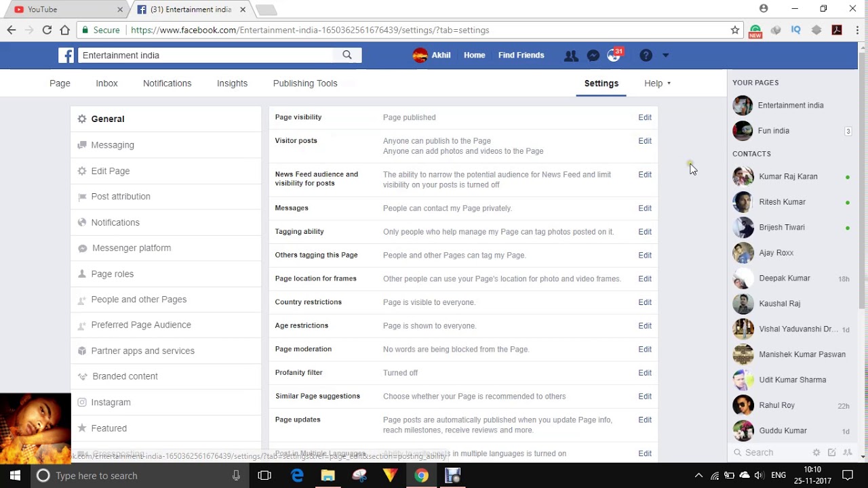Switch to the Inbox tab
868x488 pixels.
click(x=106, y=83)
